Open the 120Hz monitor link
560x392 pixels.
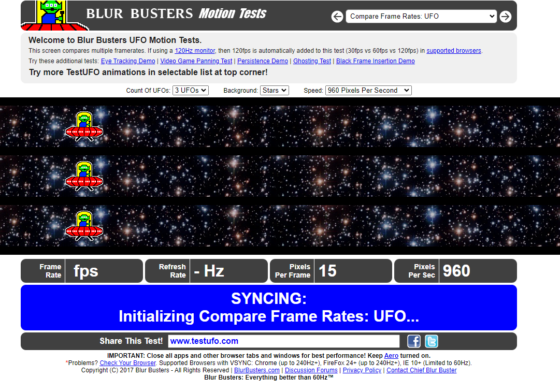(195, 51)
